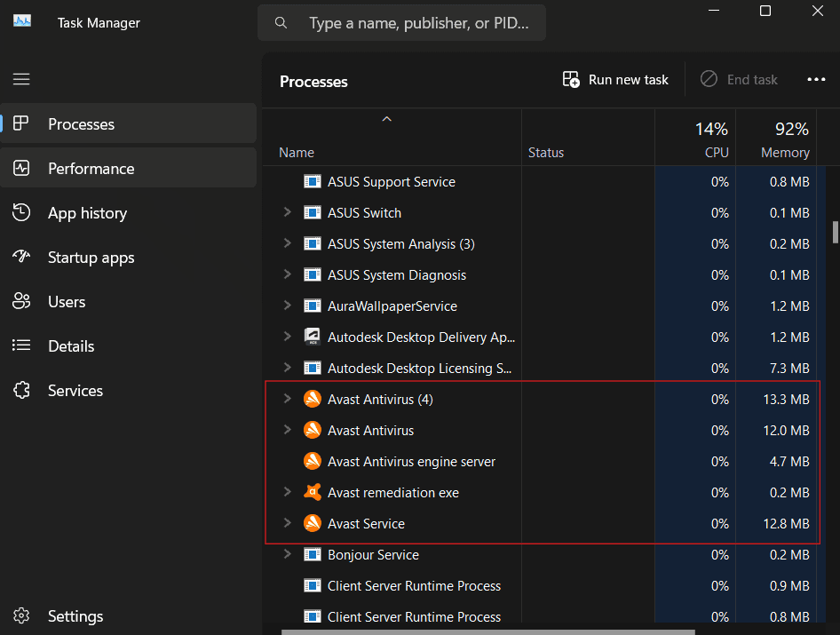Image resolution: width=840 pixels, height=635 pixels.
Task: Click the Autodesk Desktop Licensing process icon
Action: [313, 369]
